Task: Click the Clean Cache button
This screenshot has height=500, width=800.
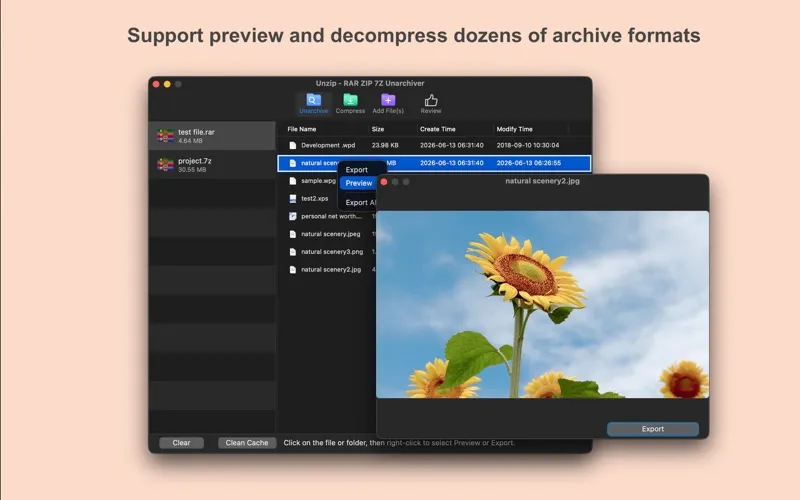Action: (x=247, y=443)
